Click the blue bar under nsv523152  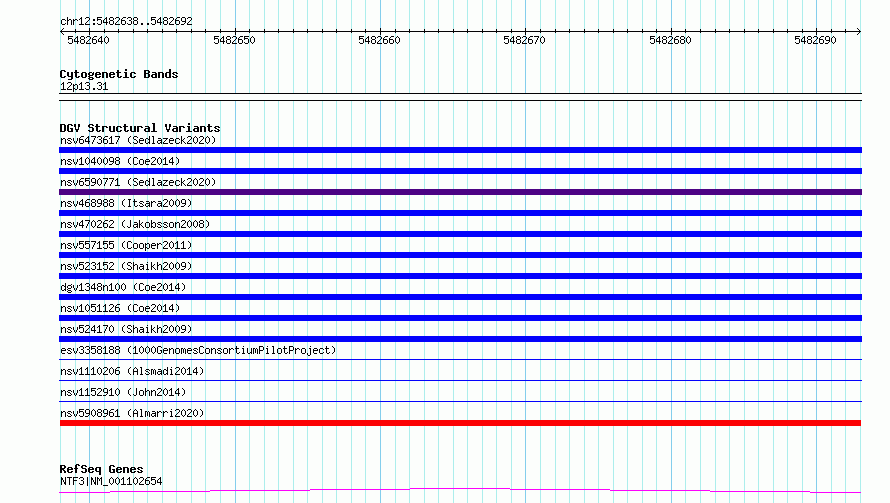[x=460, y=276]
